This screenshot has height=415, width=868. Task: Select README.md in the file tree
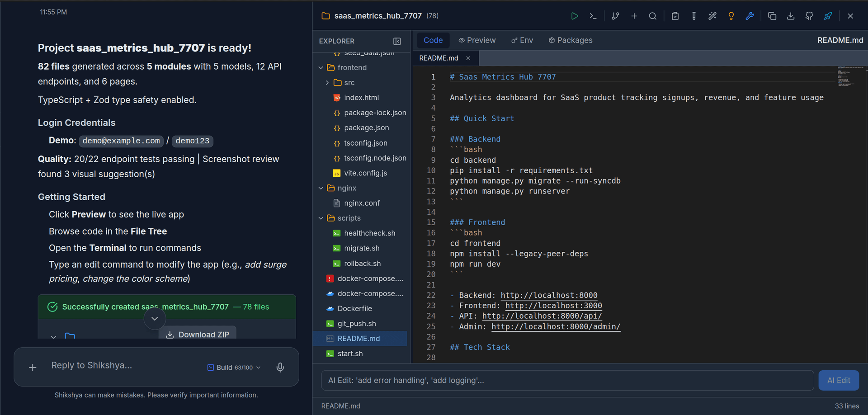click(360, 339)
